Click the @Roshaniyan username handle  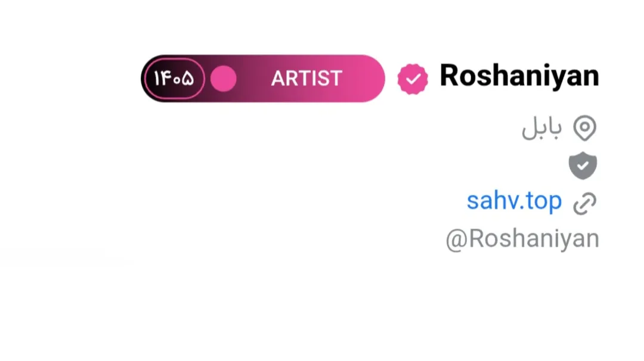(x=522, y=239)
